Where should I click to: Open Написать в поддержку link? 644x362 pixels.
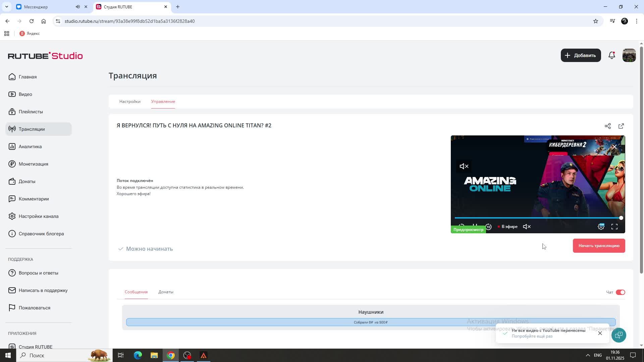[43, 290]
